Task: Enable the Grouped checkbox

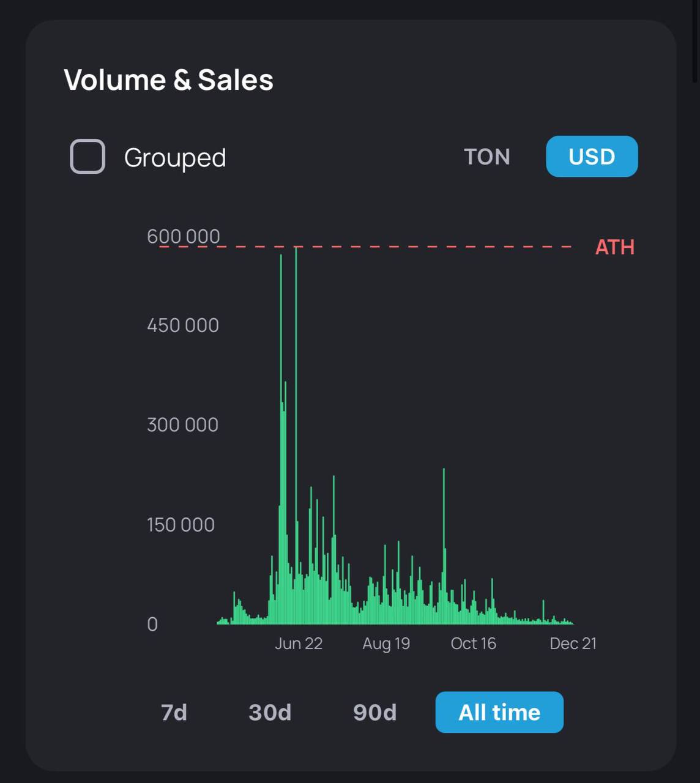Action: coord(87,157)
